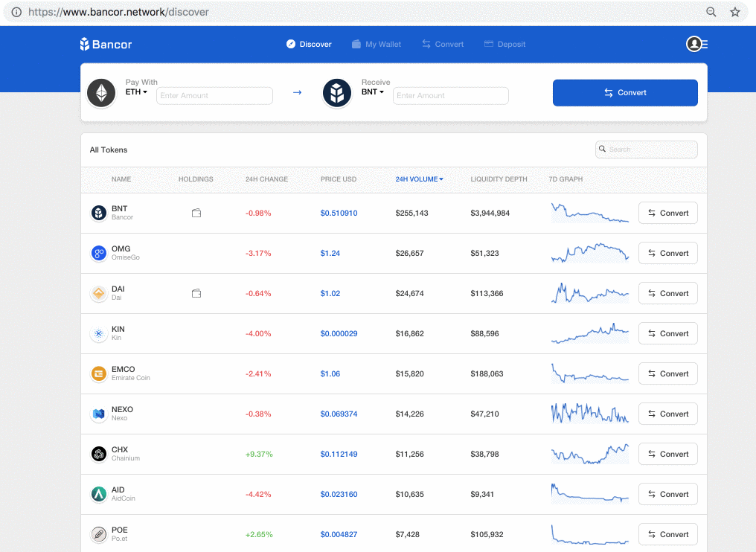Click KIN price $0.000029
The height and width of the screenshot is (552, 756).
[x=339, y=333]
